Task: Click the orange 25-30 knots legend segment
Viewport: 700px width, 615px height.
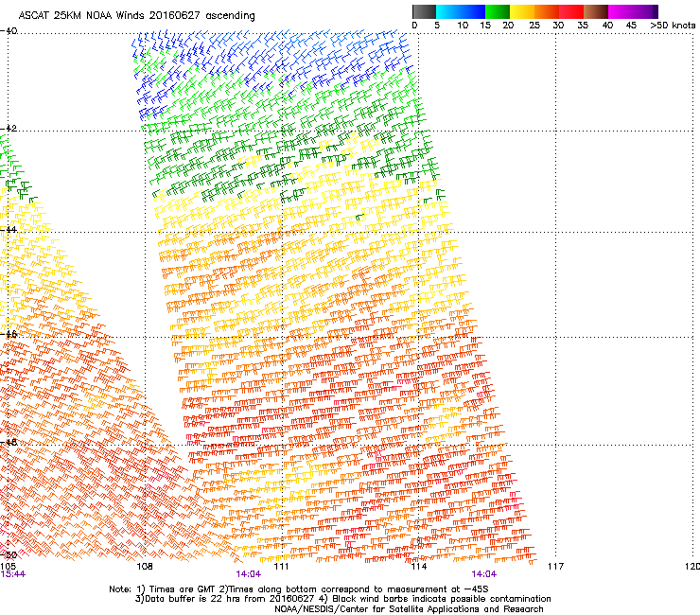Action: (x=547, y=11)
